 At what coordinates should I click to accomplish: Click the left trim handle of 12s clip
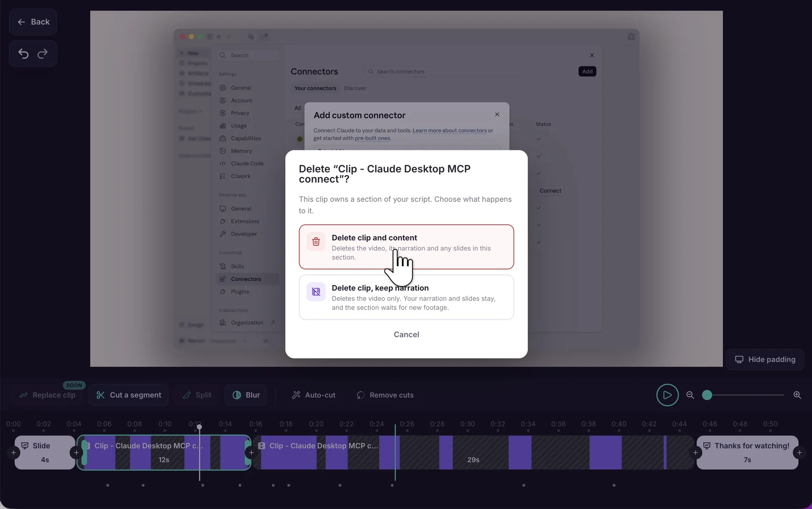tap(84, 452)
